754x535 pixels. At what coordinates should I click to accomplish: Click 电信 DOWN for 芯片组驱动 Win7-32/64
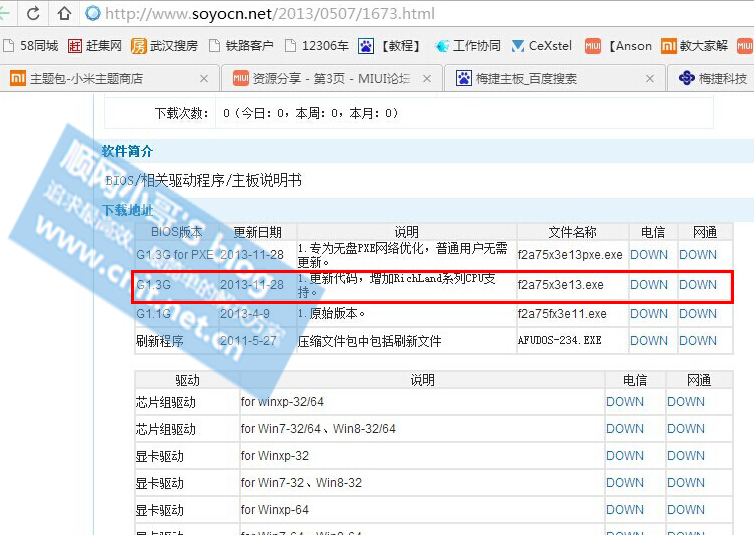(625, 429)
